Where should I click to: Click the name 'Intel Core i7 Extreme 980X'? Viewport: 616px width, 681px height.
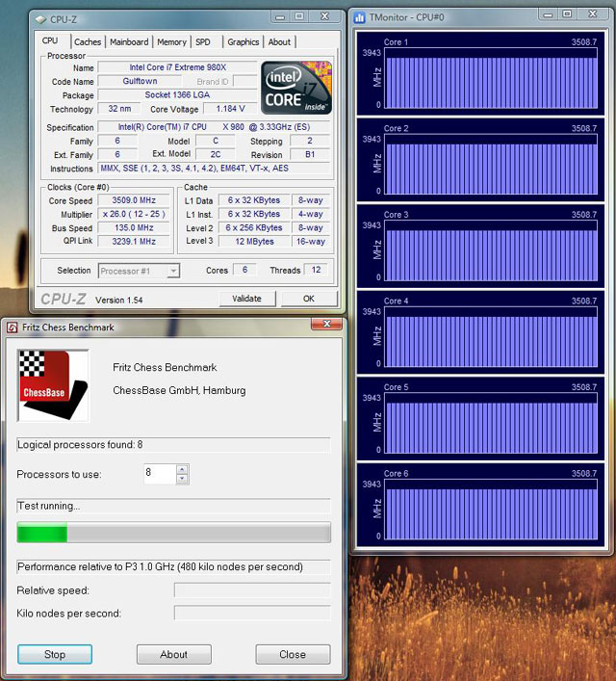[x=177, y=67]
